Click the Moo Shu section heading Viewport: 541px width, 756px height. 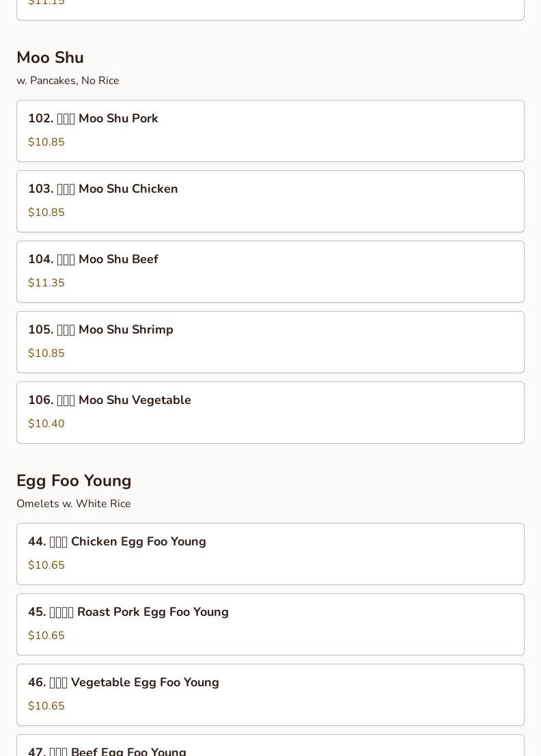[50, 57]
